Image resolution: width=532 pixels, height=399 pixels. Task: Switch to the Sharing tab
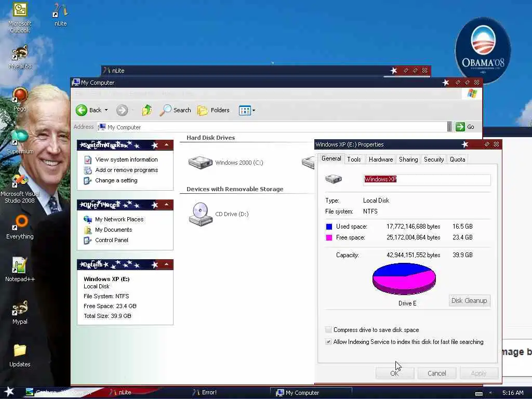click(408, 159)
